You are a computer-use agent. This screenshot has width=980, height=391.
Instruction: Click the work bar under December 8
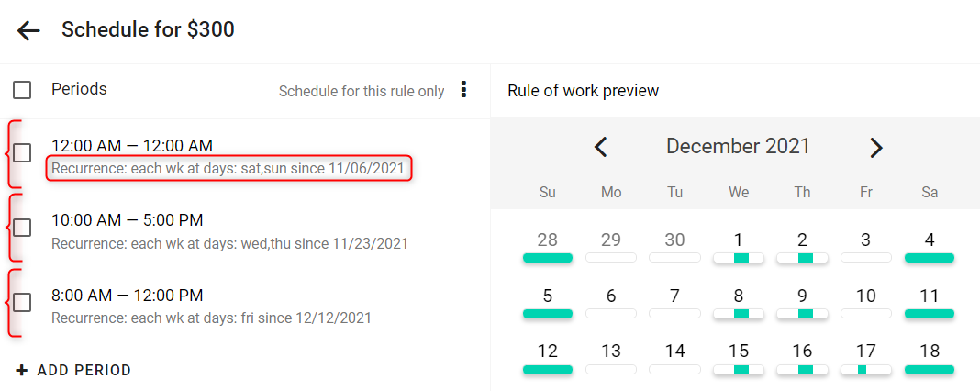tap(738, 313)
